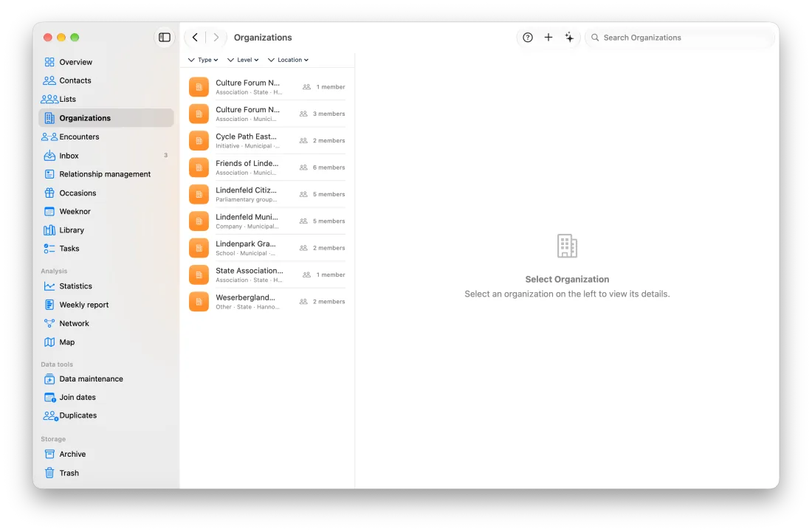The height and width of the screenshot is (532, 812).
Task: Open Inbox in the sidebar
Action: pos(106,155)
